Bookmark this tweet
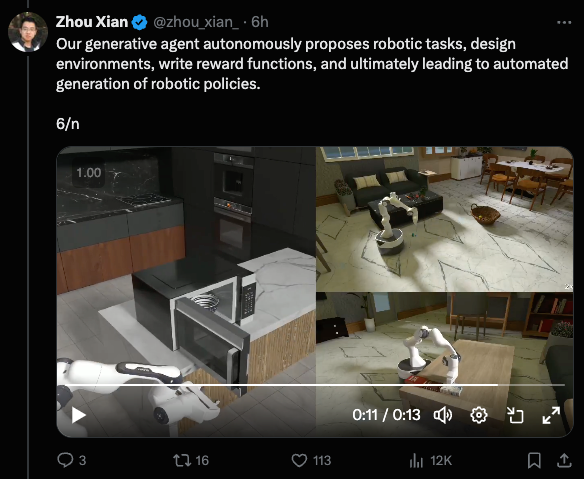This screenshot has width=584, height=479. coord(534,460)
